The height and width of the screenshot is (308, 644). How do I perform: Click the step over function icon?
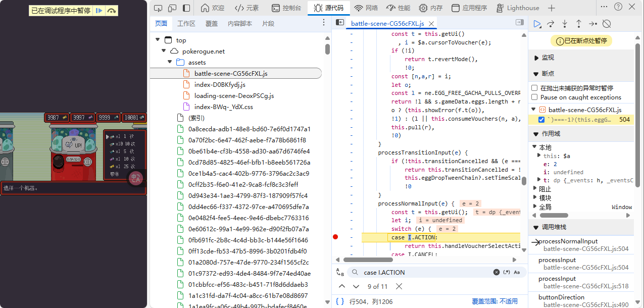click(551, 24)
